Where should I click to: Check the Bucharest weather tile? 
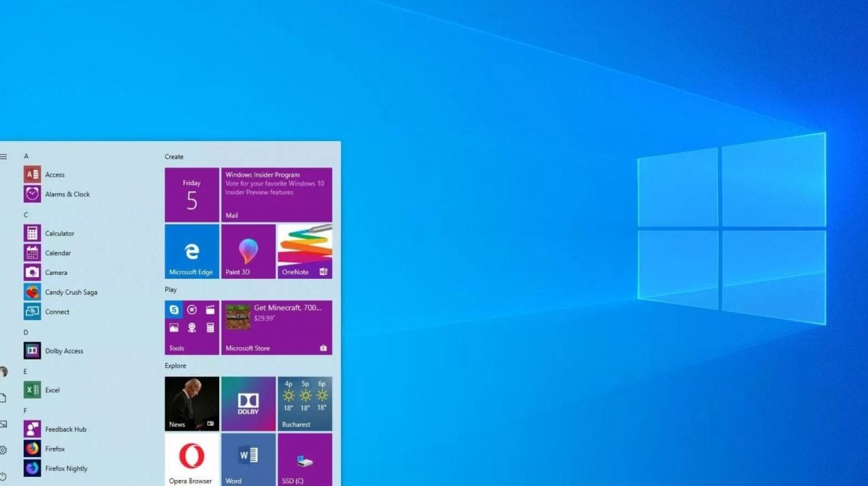pos(305,402)
